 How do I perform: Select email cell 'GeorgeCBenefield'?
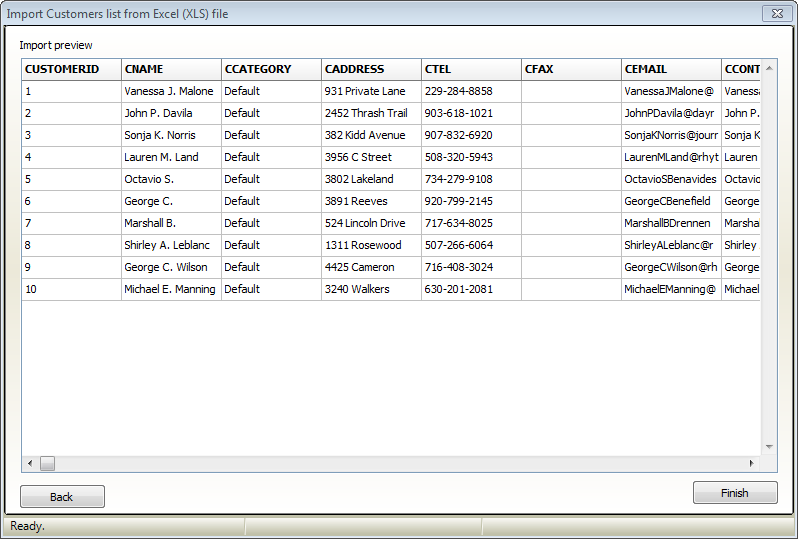coord(671,201)
